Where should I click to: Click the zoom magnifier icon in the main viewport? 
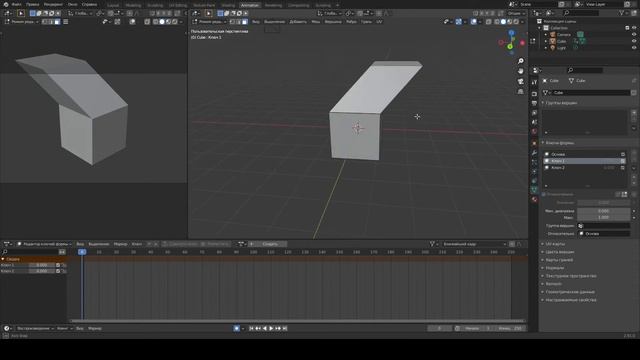coord(520,61)
